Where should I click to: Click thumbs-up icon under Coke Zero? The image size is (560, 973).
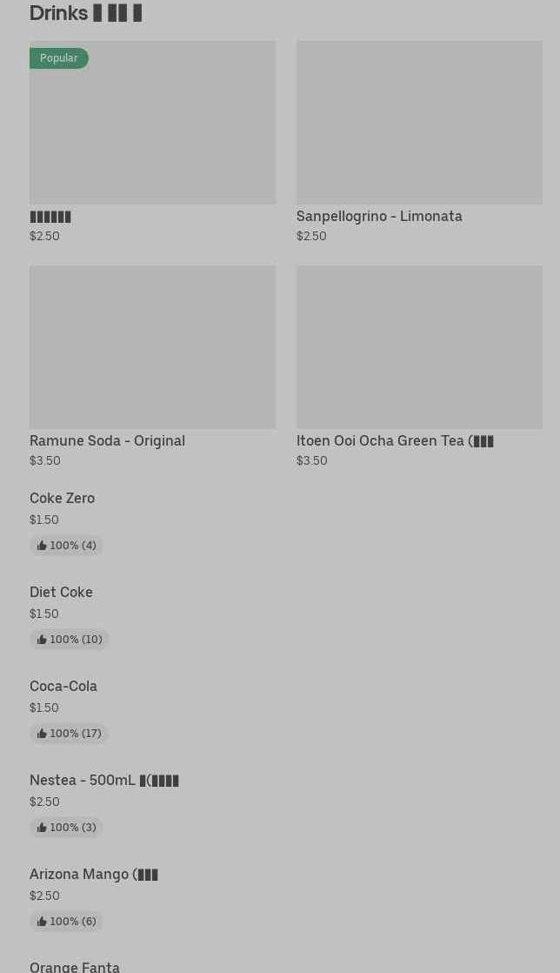(42, 546)
